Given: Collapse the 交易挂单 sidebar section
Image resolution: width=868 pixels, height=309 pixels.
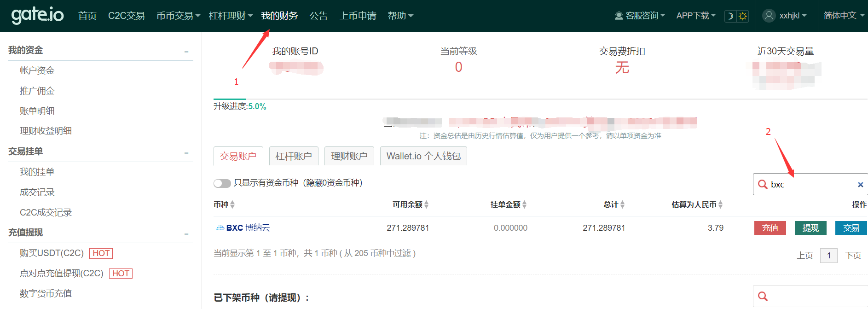Looking at the screenshot, I should 186,153.
